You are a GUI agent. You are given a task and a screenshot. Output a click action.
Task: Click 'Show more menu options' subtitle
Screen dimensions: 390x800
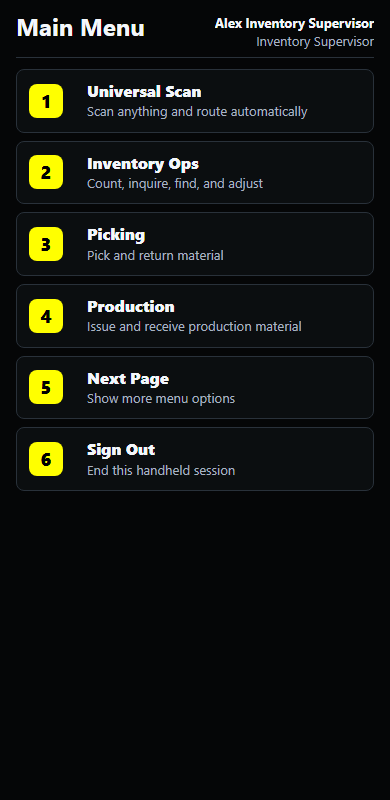tap(161, 398)
